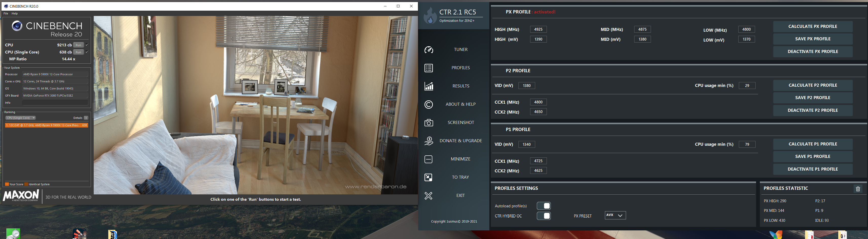Viewport: 868px width, 239px height.
Task: Open the Details arrow in Ranking
Action: point(86,118)
